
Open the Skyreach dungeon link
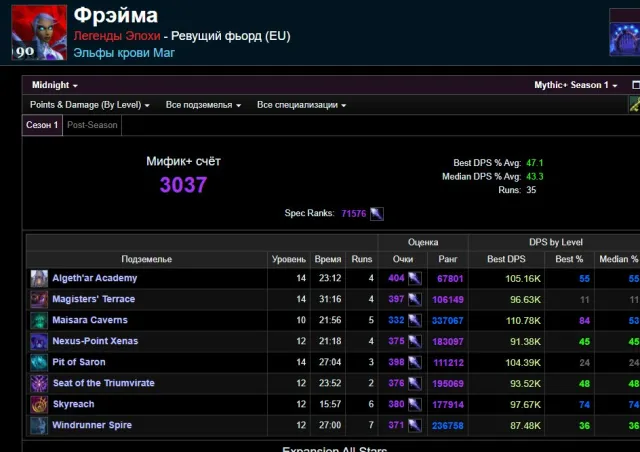click(x=73, y=404)
